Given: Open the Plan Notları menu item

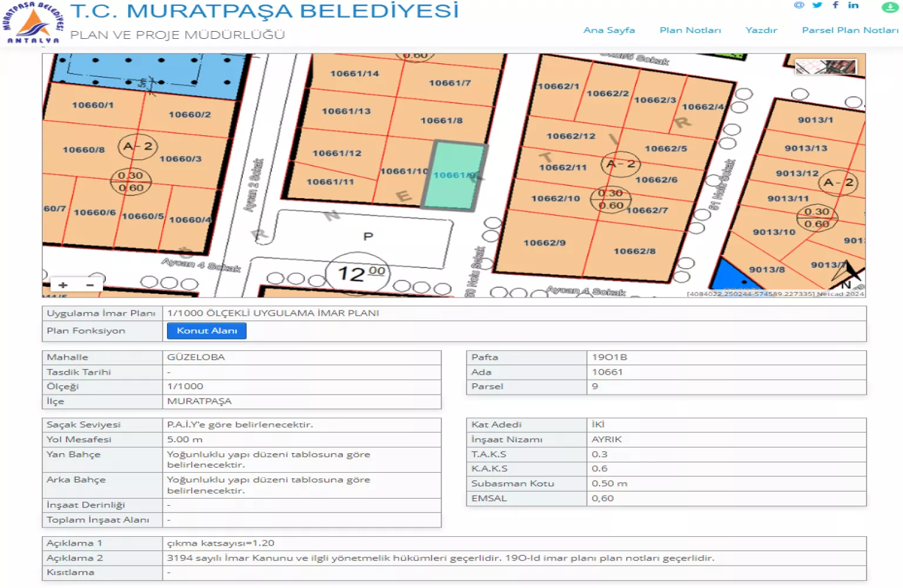Looking at the screenshot, I should (x=690, y=30).
